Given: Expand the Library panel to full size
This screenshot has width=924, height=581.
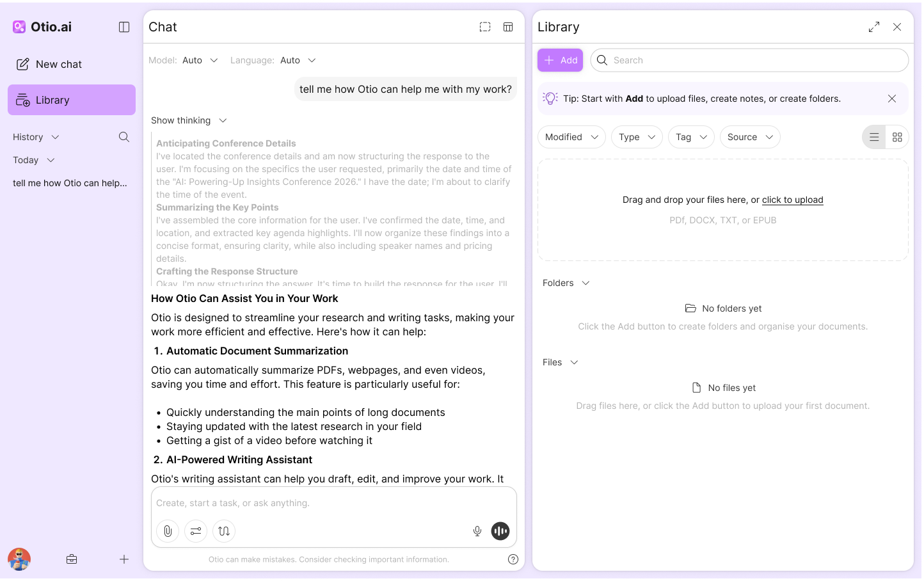Looking at the screenshot, I should coord(874,27).
